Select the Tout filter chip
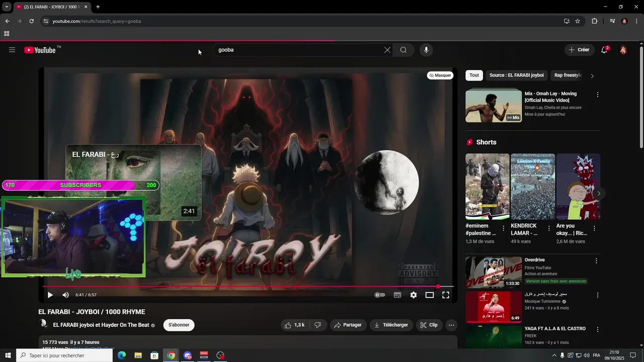Image resolution: width=644 pixels, height=362 pixels. [474, 75]
